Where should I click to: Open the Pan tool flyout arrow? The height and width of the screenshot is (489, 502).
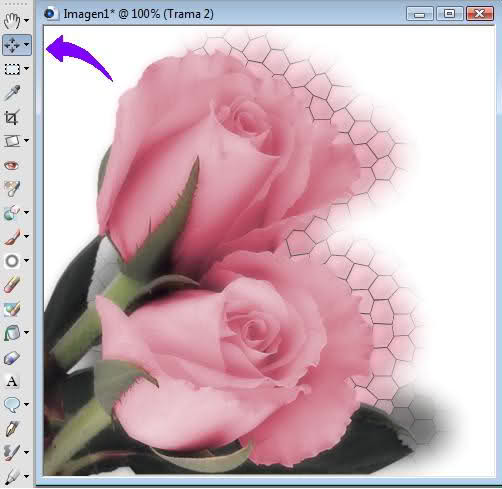(26, 20)
